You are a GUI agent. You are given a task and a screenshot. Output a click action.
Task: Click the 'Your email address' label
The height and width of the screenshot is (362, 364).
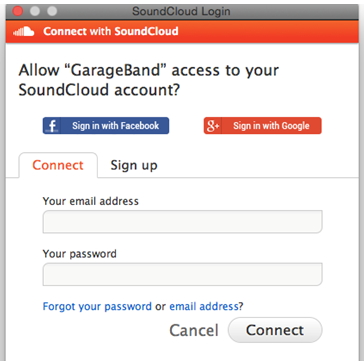(x=91, y=201)
